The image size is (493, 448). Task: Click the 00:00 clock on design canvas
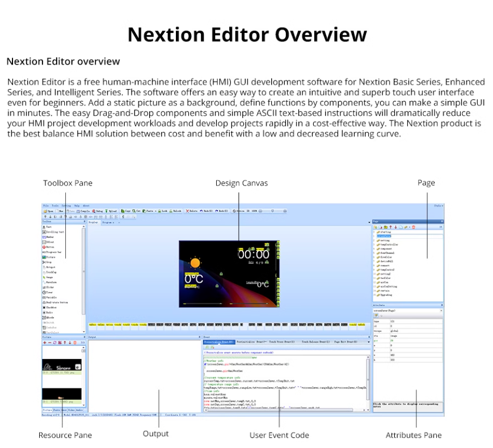[x=254, y=254]
